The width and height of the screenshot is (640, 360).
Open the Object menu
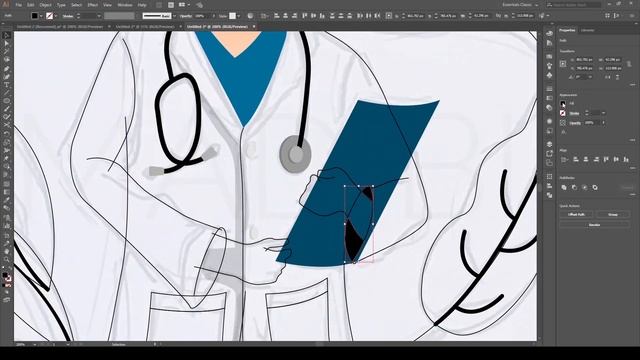(45, 5)
